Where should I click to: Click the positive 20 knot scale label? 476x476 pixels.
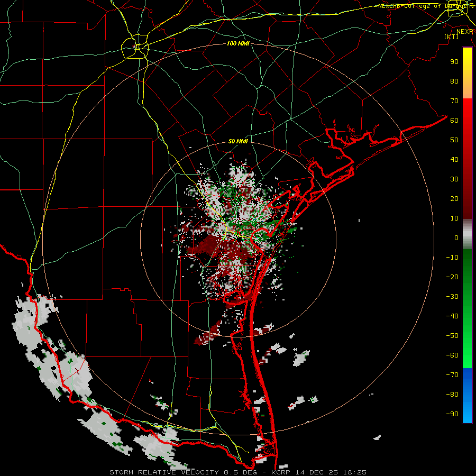[454, 198]
